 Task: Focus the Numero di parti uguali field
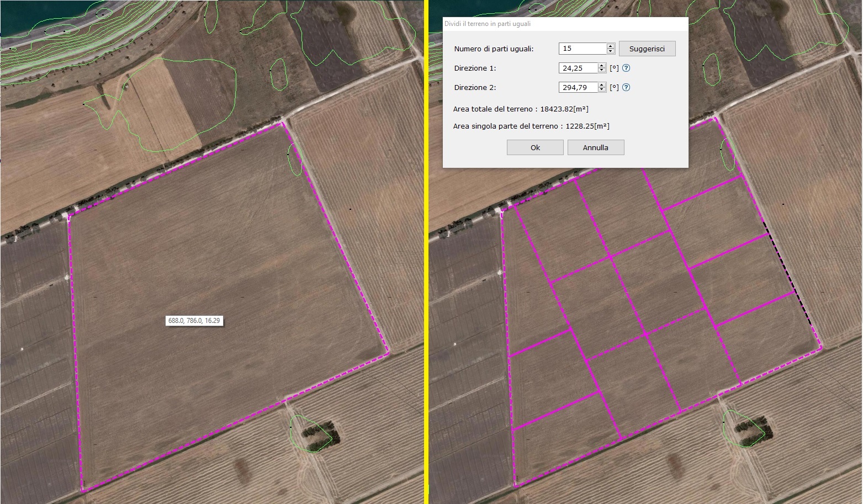pyautogui.click(x=583, y=49)
